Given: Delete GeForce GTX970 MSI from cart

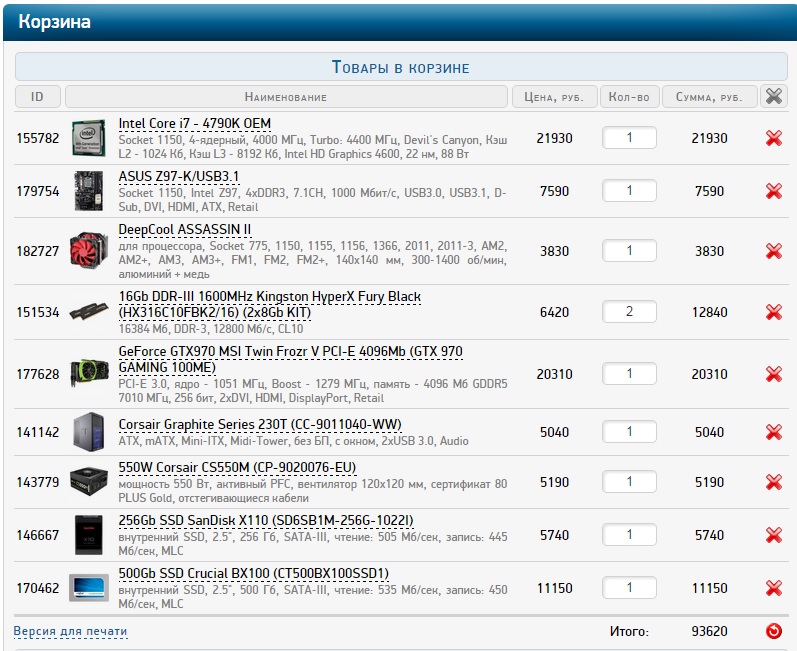Looking at the screenshot, I should (x=774, y=374).
